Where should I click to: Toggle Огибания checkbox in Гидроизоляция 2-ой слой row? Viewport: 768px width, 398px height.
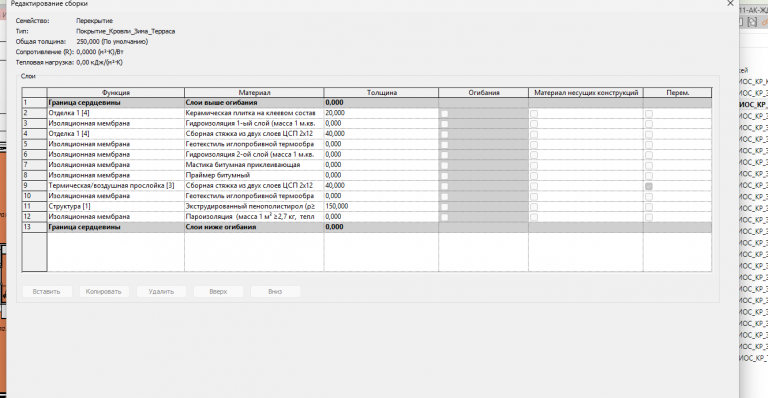click(444, 155)
